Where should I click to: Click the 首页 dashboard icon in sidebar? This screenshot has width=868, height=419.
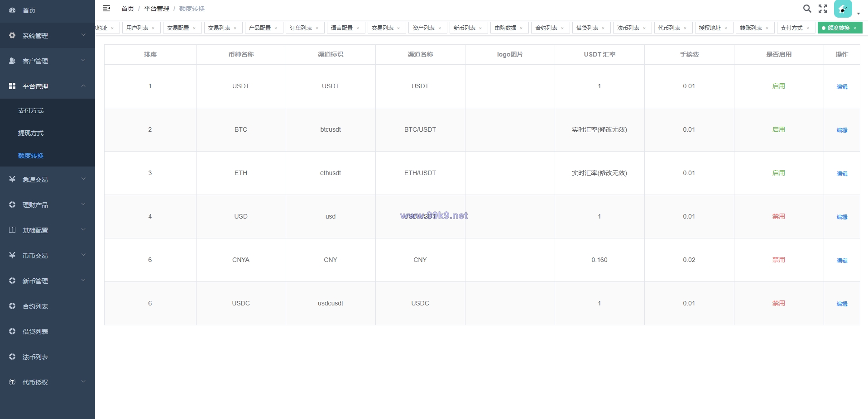click(x=12, y=10)
